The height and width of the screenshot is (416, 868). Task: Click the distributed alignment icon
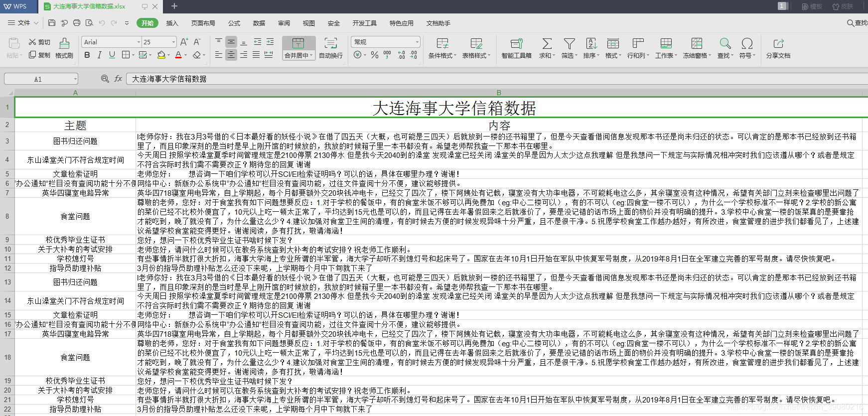pos(269,55)
